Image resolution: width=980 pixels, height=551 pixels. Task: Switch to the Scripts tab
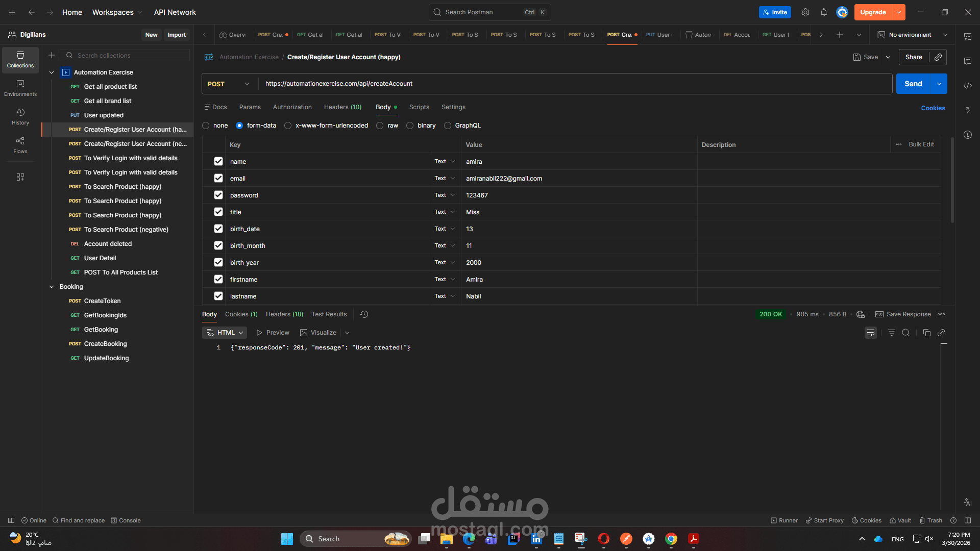tap(419, 107)
